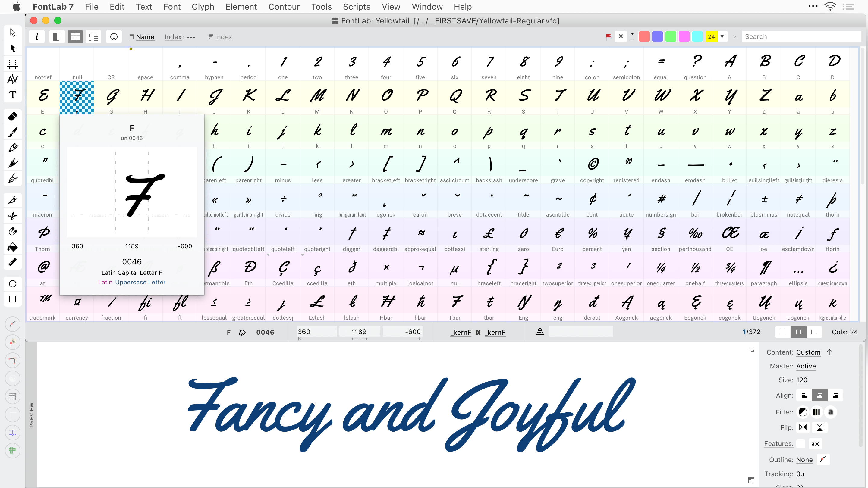Image resolution: width=868 pixels, height=488 pixels.
Task: Select the Text tool in the left toolbar
Action: point(12,95)
